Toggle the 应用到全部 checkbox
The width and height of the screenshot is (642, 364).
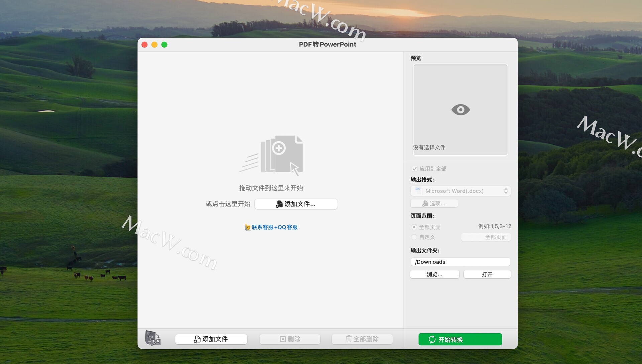click(414, 169)
